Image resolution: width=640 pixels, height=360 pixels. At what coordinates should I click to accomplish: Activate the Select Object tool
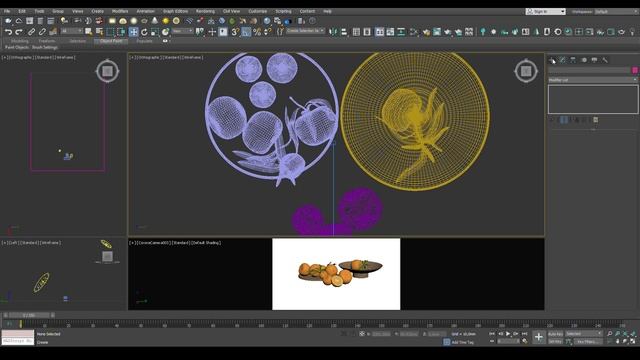coord(89,32)
